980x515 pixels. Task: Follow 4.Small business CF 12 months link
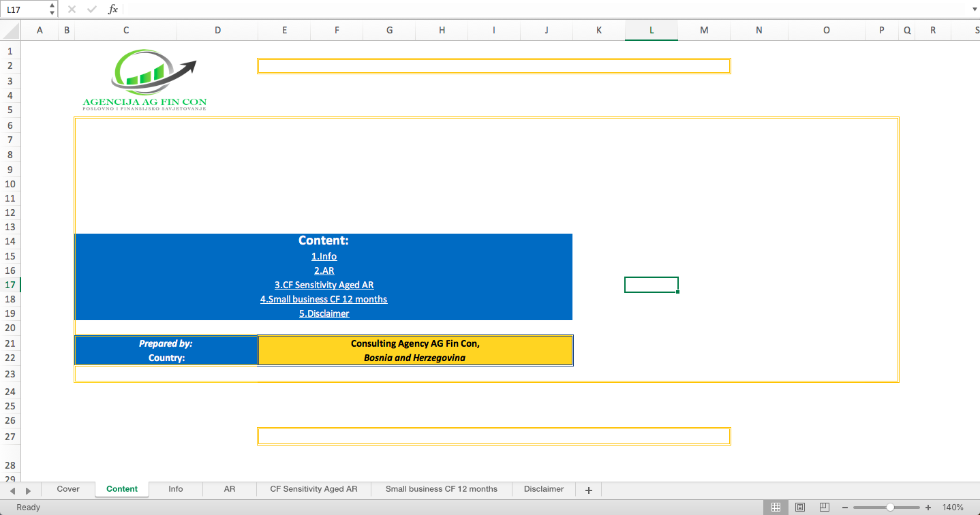[324, 299]
